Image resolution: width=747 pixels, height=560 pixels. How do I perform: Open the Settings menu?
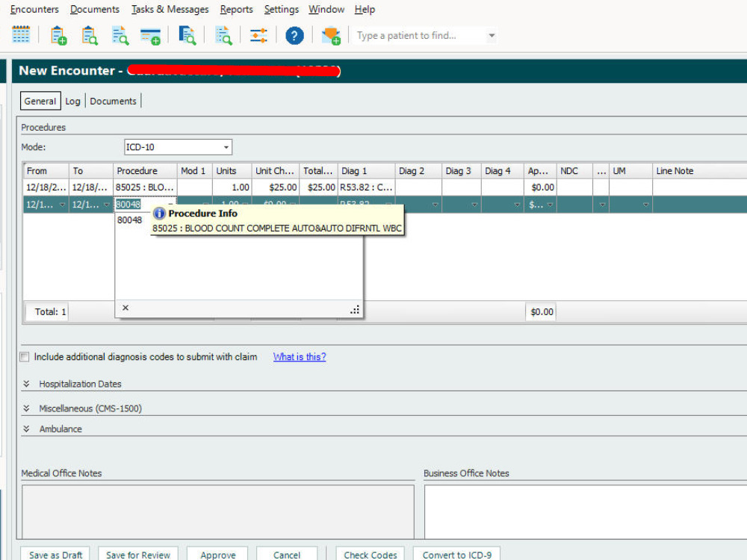coord(281,9)
